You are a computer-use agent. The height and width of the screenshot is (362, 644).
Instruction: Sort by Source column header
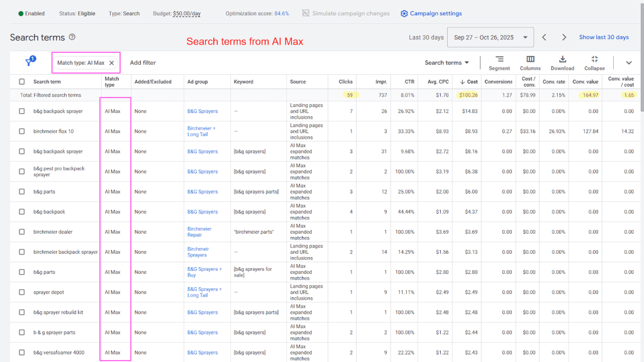(x=297, y=82)
